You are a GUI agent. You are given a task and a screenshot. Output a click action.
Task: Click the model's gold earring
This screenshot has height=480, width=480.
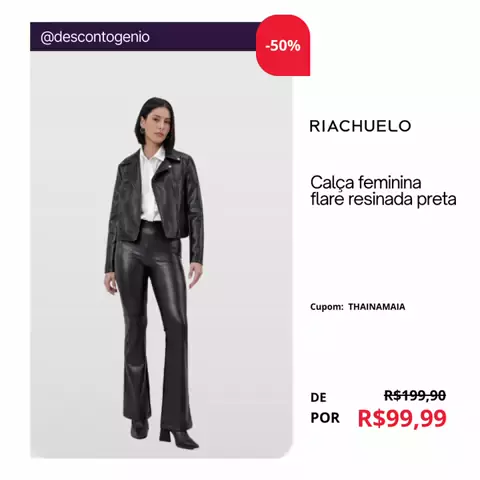pos(143,130)
